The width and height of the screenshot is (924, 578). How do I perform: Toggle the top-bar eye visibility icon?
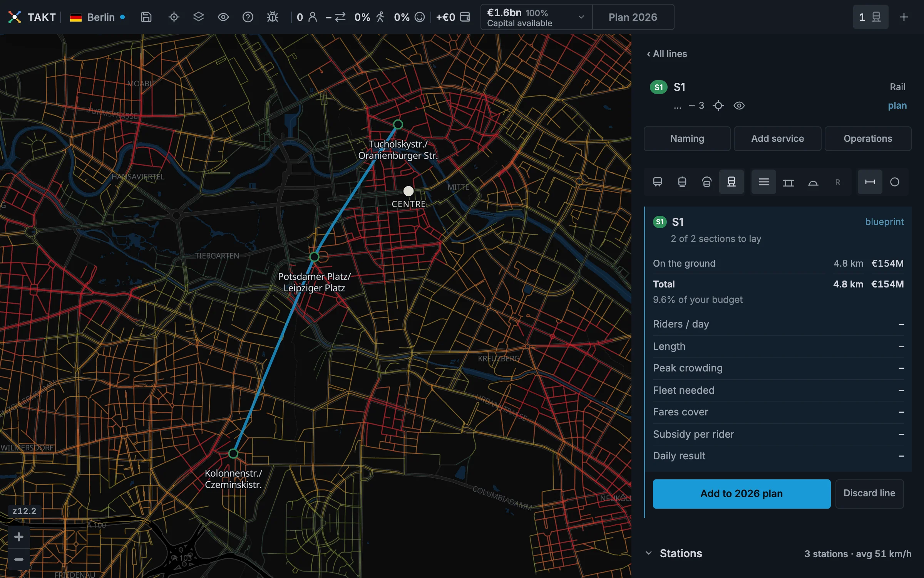click(223, 17)
